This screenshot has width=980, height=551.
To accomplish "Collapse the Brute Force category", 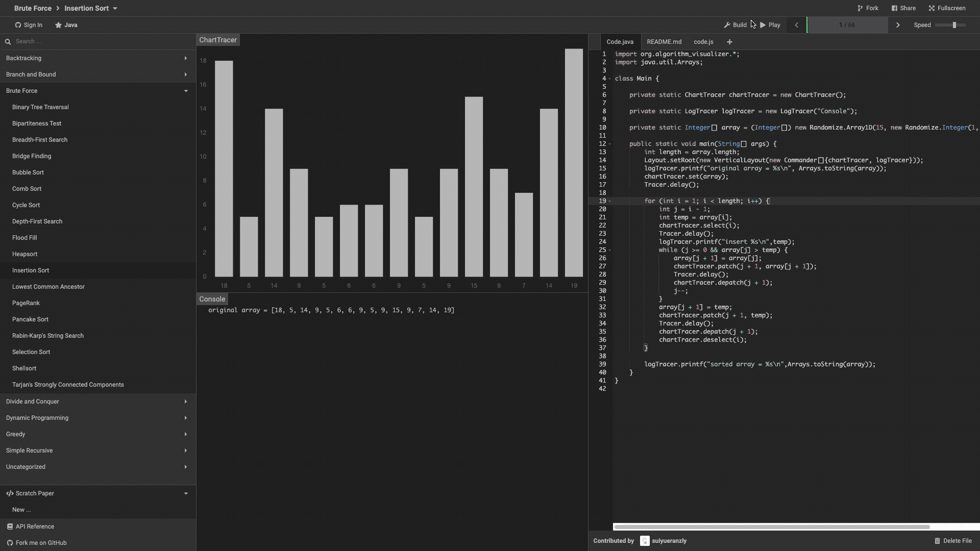I will (x=98, y=91).
